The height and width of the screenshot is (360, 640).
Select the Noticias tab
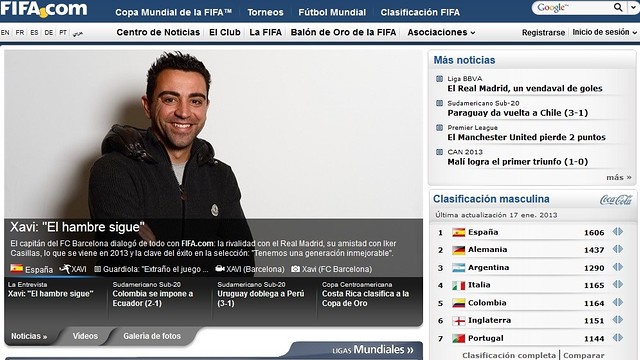click(29, 336)
